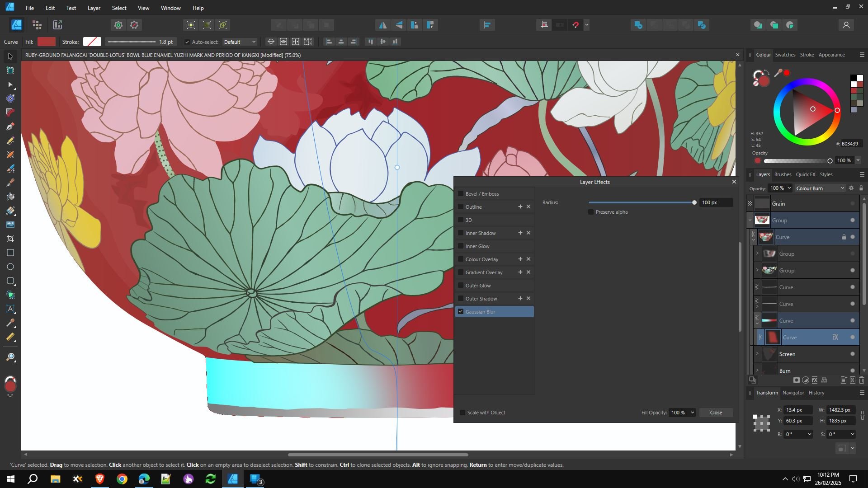The image size is (868, 488).
Task: Uncheck Gaussian Blur effect checkbox
Action: click(x=461, y=311)
